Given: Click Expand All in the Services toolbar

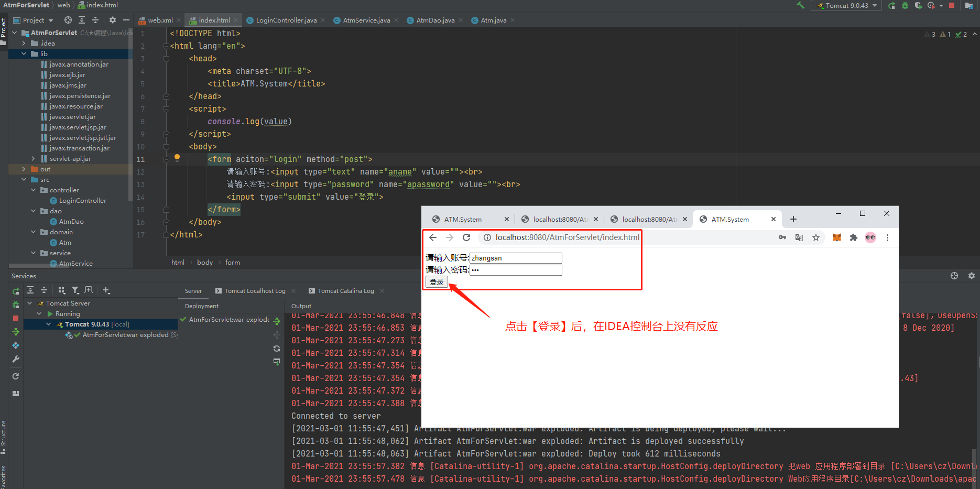Looking at the screenshot, I should point(30,290).
